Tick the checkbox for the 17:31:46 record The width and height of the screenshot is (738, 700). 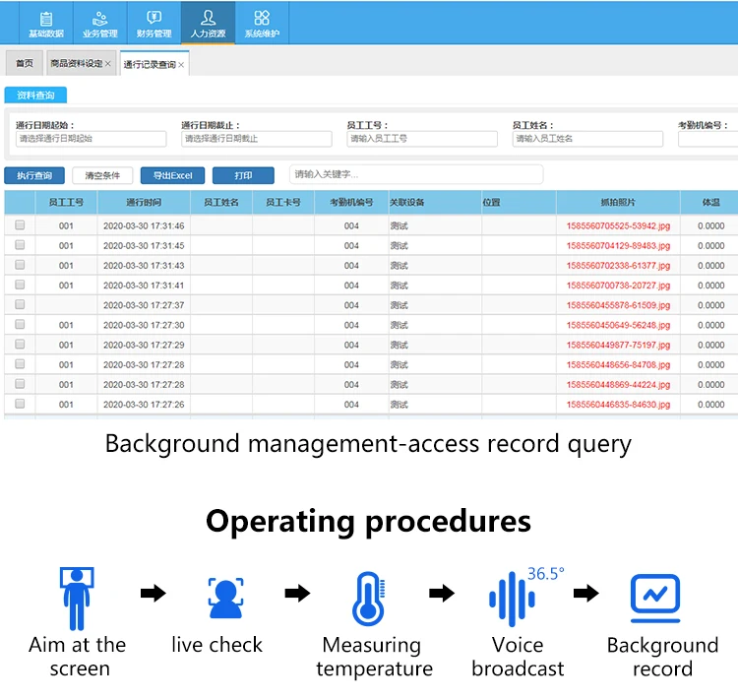coord(20,225)
